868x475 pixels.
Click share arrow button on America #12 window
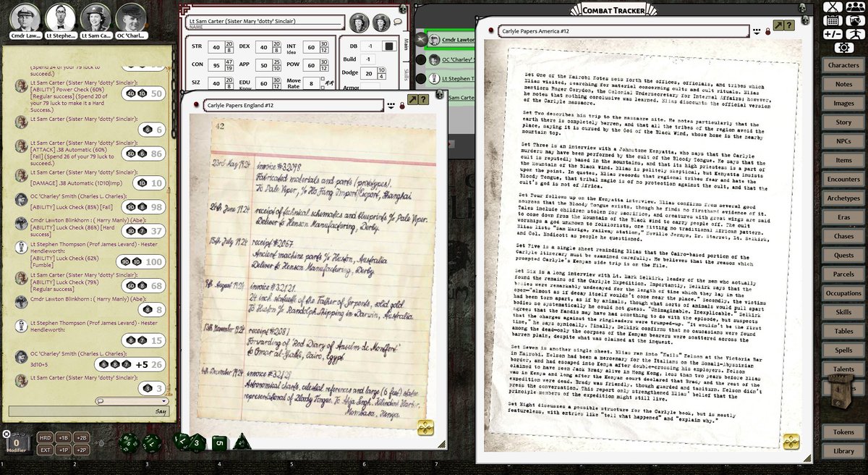point(779,25)
